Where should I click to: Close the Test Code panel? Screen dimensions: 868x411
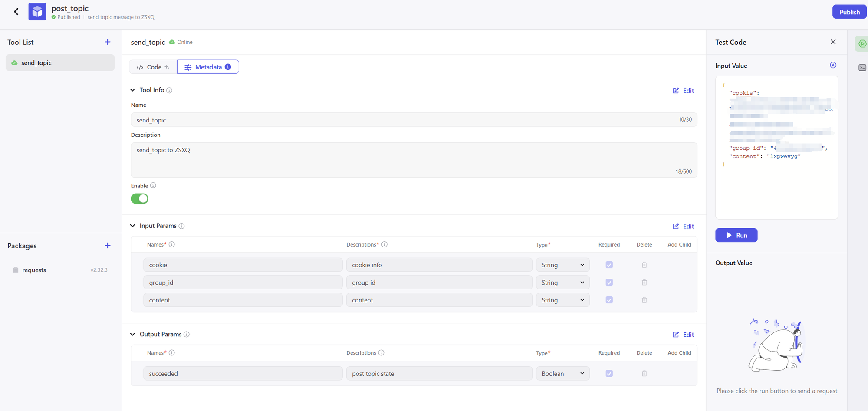click(833, 42)
